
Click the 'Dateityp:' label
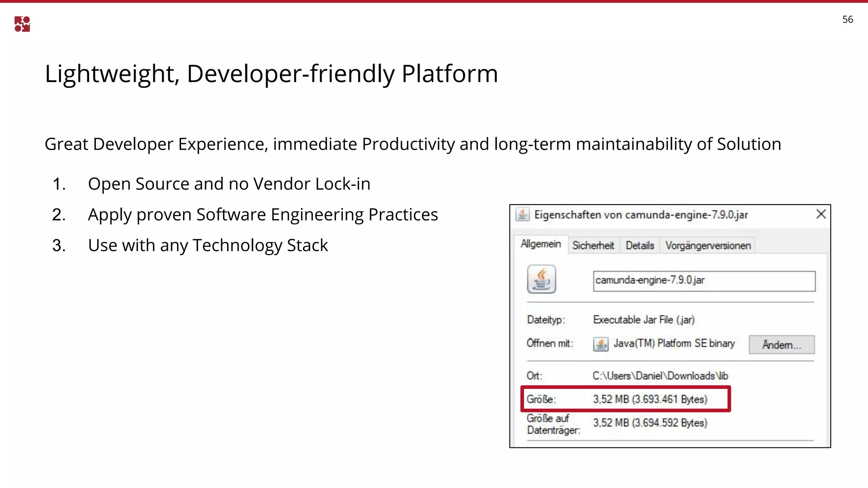tap(546, 320)
